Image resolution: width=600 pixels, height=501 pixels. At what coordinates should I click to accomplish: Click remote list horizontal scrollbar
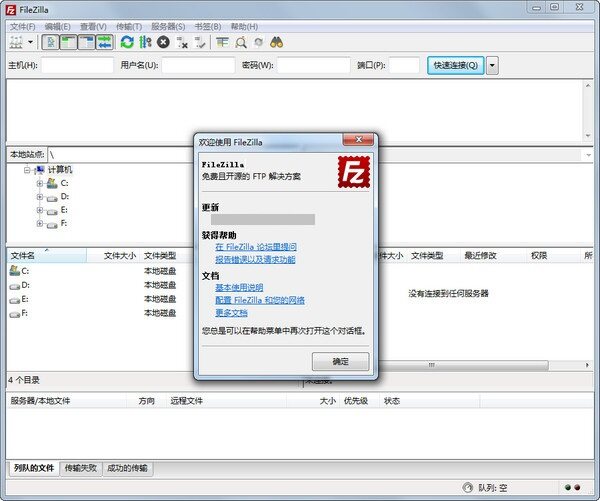463,365
